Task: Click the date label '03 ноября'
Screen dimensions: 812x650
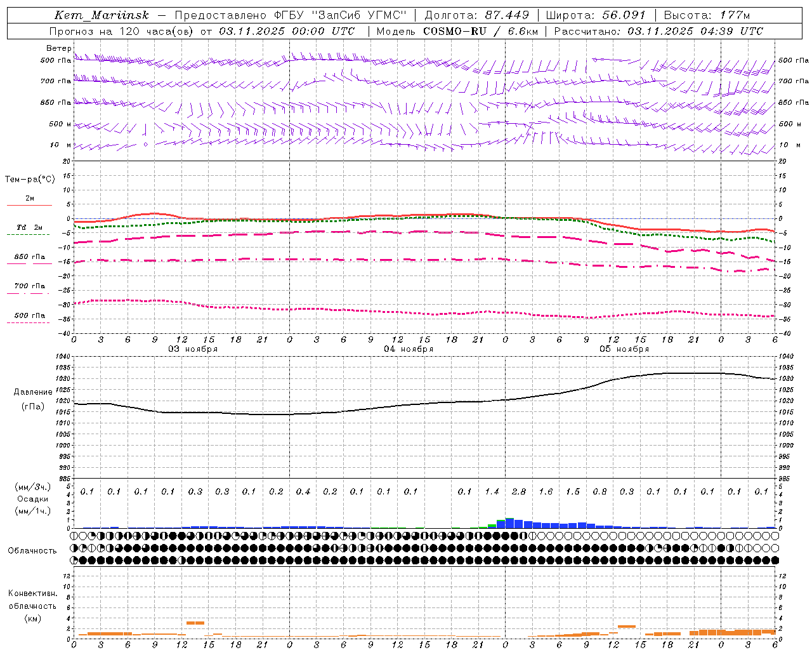Action: pyautogui.click(x=193, y=349)
